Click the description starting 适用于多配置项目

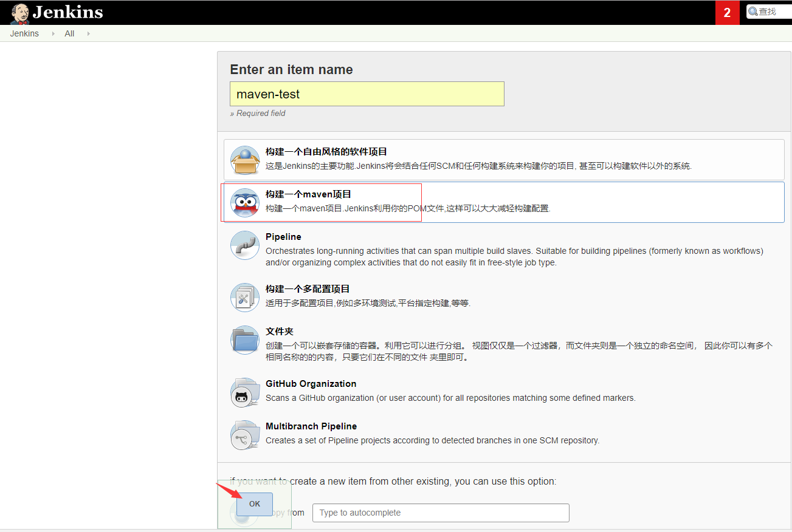pyautogui.click(x=368, y=303)
